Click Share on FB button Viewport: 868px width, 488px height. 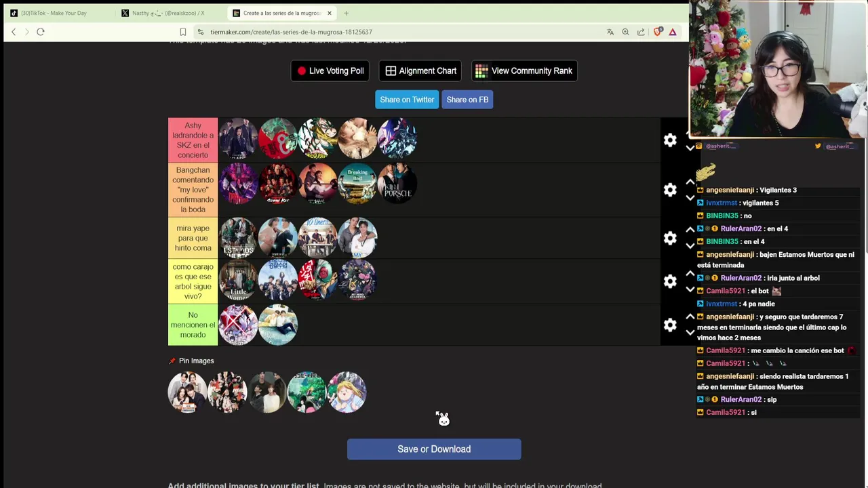(467, 100)
